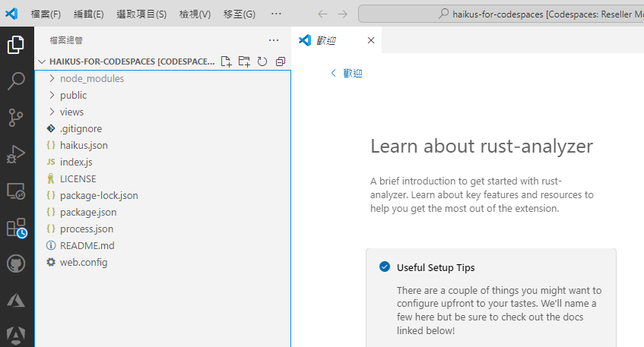Open the index.js file

[x=163, y=162]
